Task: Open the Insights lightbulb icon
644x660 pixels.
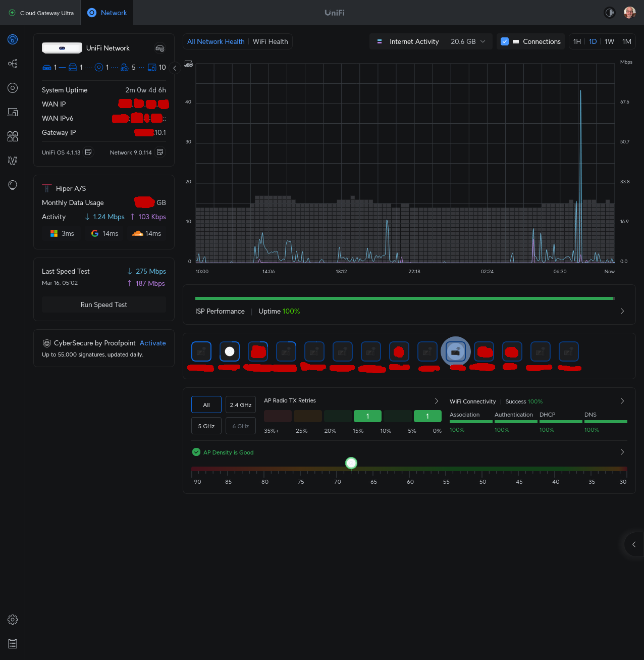Action: [x=13, y=185]
